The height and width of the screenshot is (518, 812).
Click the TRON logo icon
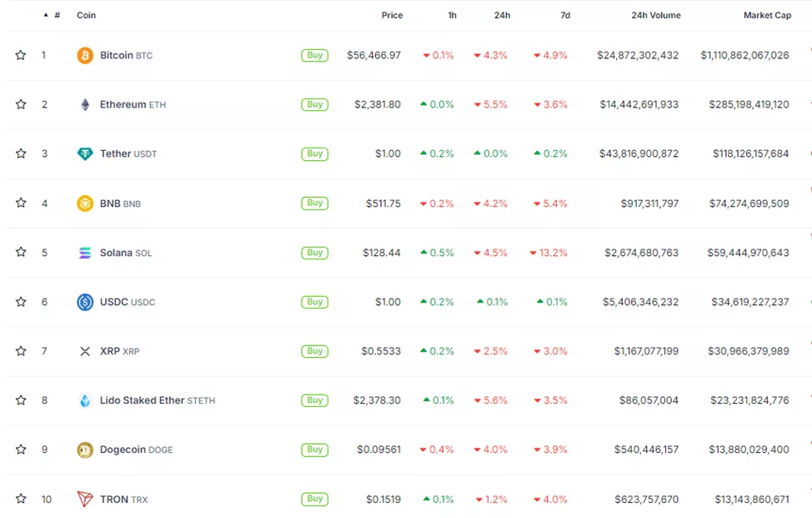pyautogui.click(x=85, y=499)
